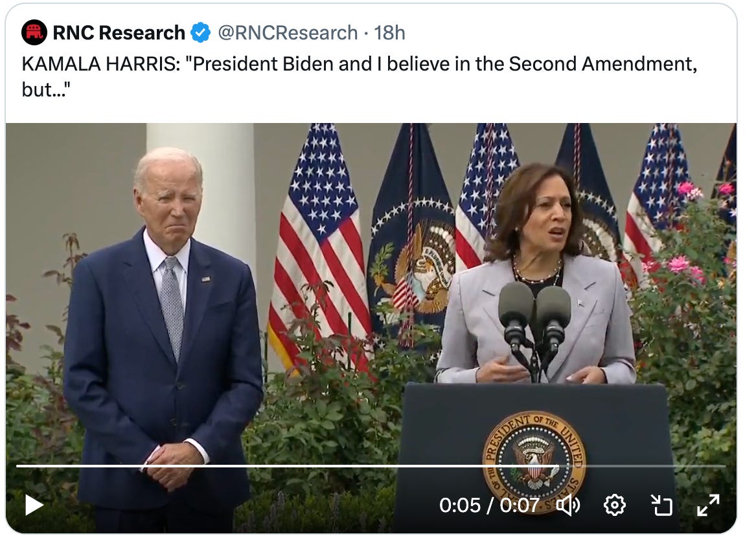Pop out video with picture-in-picture icon

[x=661, y=505]
